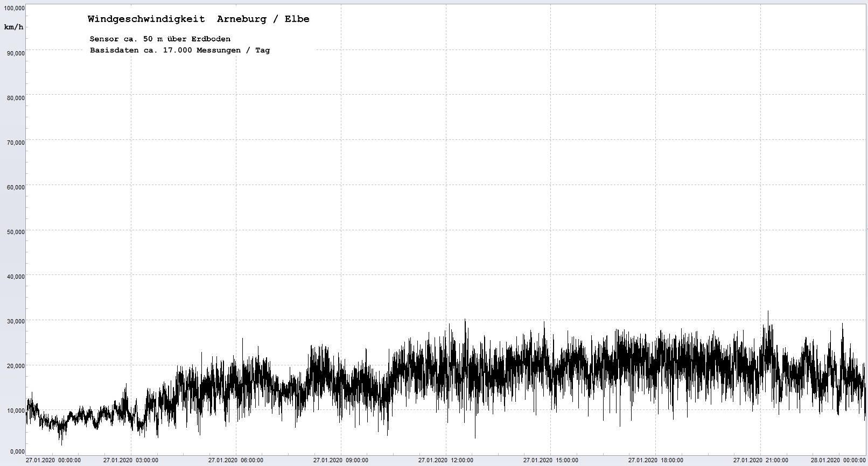Click the x-axis label '27.01.2020 15:00:00'

[x=551, y=461]
